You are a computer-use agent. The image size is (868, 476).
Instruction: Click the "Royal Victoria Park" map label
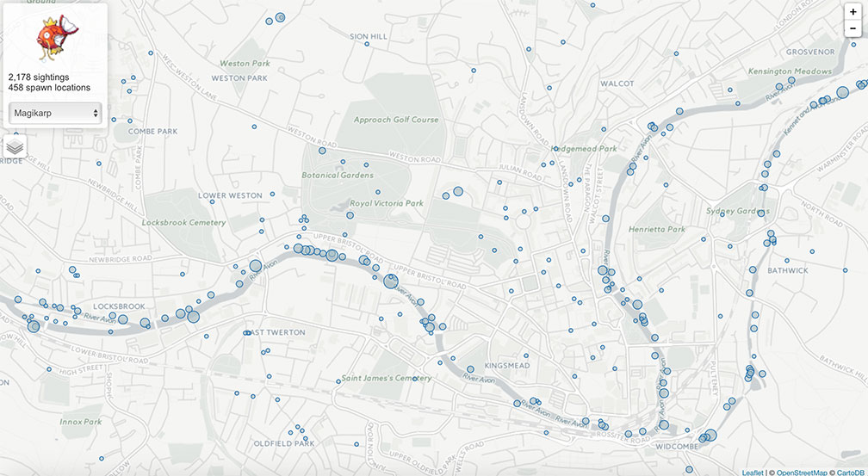click(387, 203)
